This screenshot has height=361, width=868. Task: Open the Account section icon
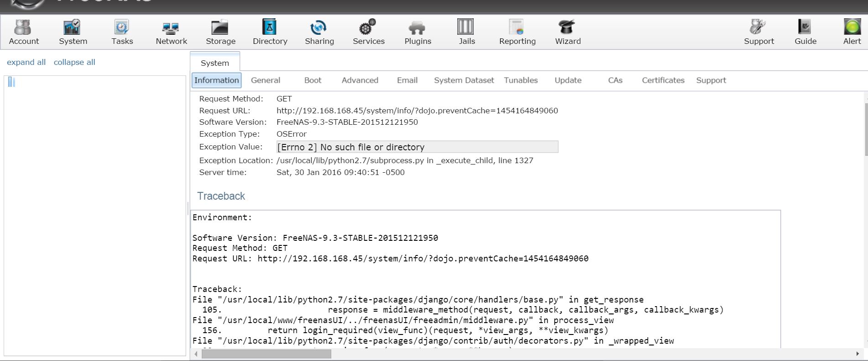tap(23, 28)
